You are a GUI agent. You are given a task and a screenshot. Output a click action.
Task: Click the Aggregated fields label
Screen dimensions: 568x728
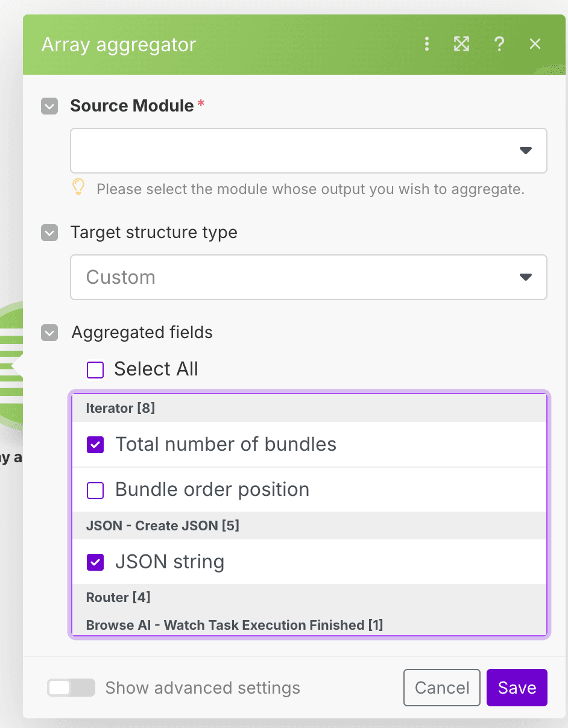pyautogui.click(x=142, y=332)
